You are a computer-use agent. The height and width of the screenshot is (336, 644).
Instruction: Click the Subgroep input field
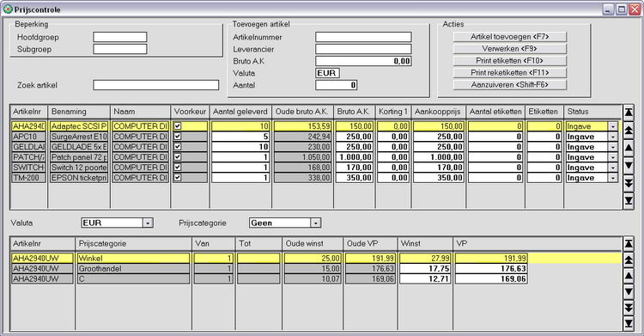(120, 49)
